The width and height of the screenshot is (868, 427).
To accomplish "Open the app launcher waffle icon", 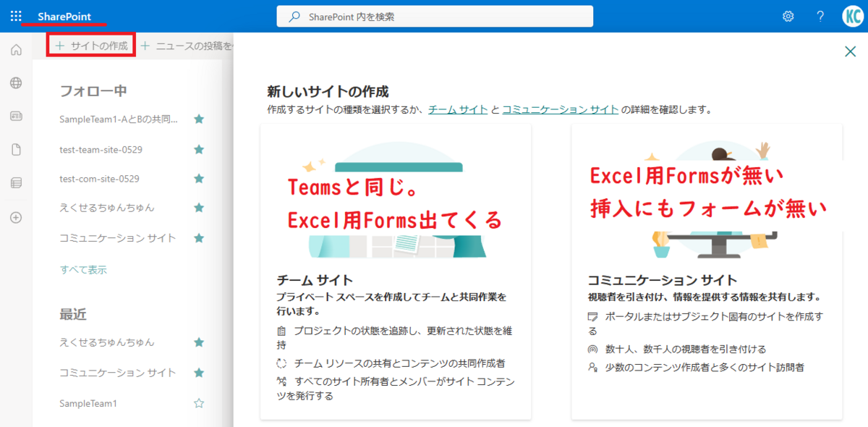I will click(x=16, y=16).
